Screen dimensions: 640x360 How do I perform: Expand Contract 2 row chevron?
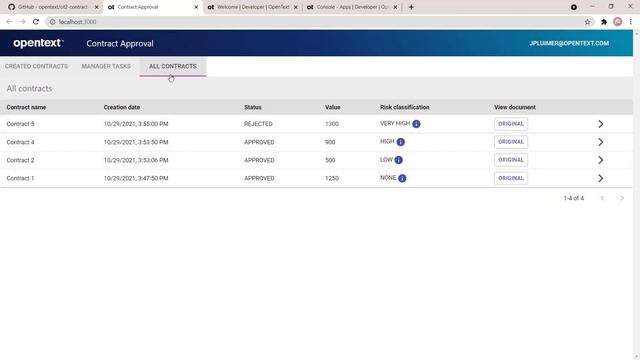(x=600, y=160)
